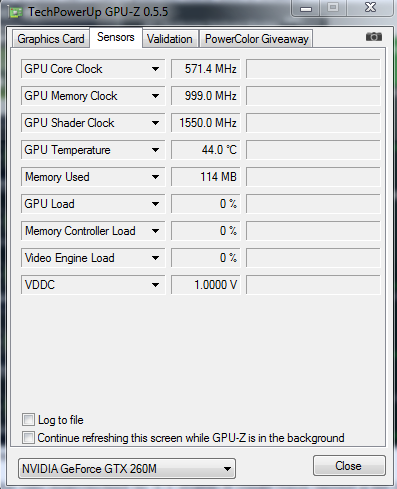Expand the GPU Temperature sensor dropdown
This screenshot has width=397, height=489.
point(155,150)
